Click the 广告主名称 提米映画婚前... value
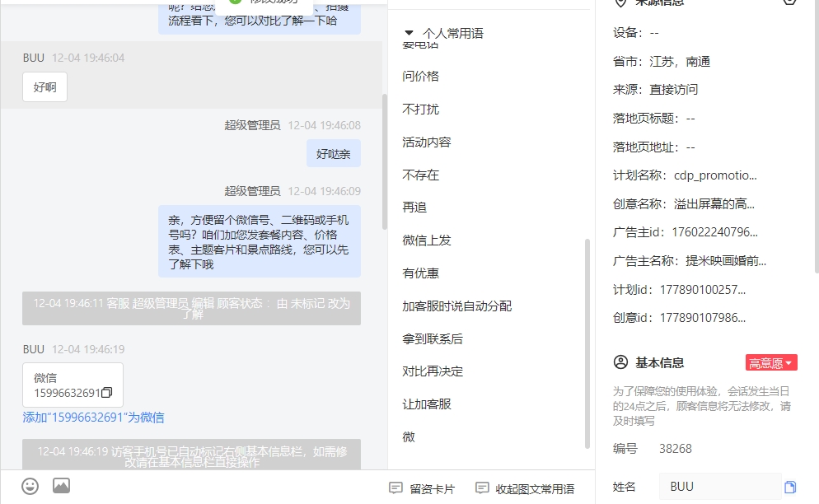Viewport: 819px width, 504px height. tap(726, 261)
